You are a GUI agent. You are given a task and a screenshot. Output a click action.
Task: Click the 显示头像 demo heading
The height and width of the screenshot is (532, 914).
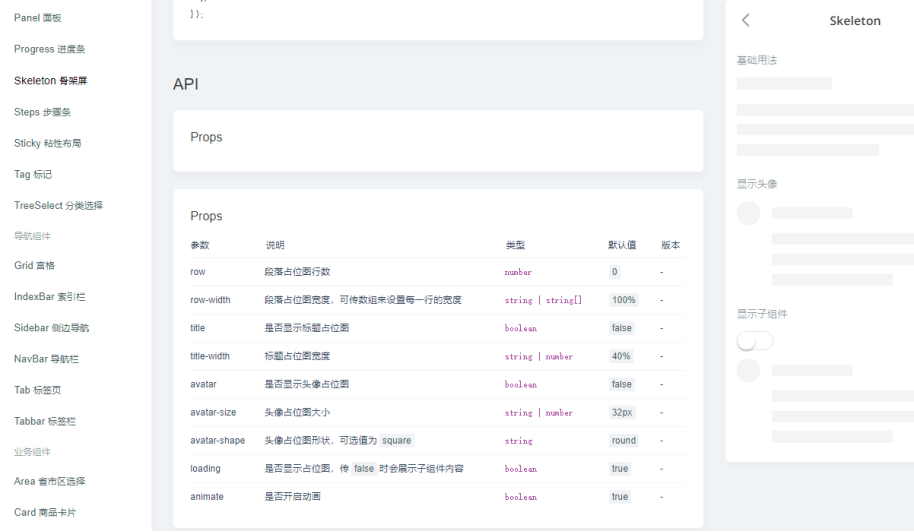[757, 184]
